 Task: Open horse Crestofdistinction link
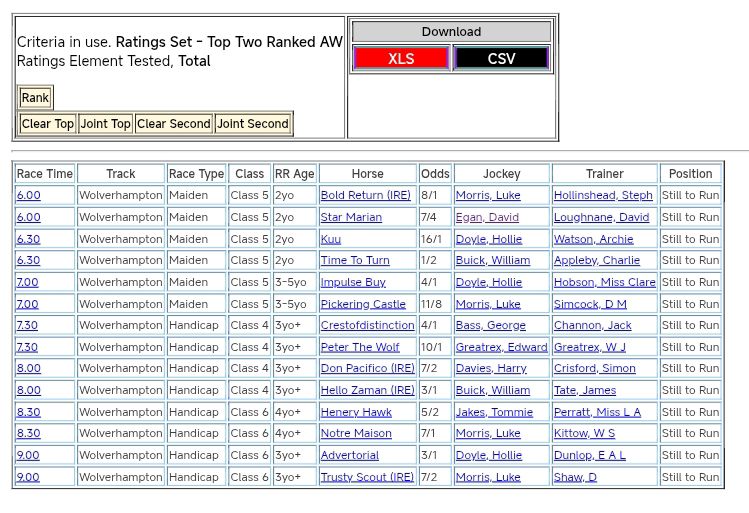point(367,326)
